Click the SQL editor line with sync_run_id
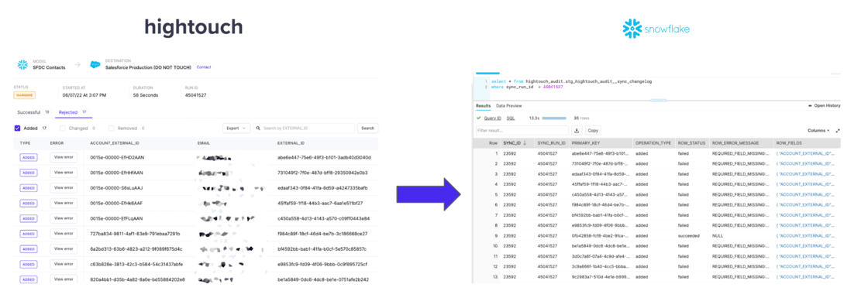Viewport: 868px width, 298px height. click(526, 87)
